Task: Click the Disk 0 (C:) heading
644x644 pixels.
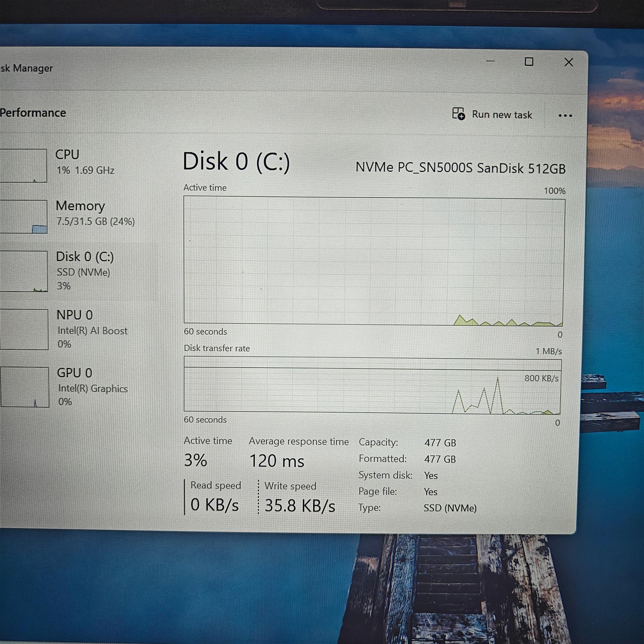Action: pos(236,162)
